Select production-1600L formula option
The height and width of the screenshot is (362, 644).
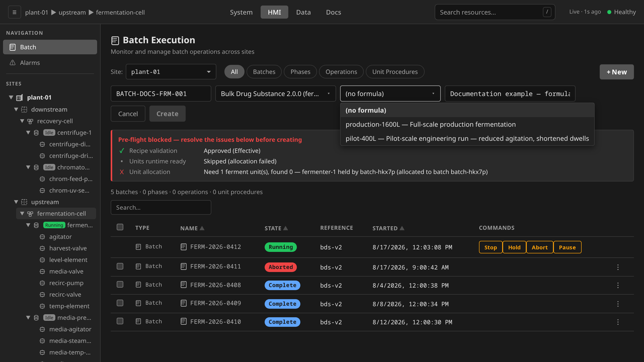coord(467,124)
